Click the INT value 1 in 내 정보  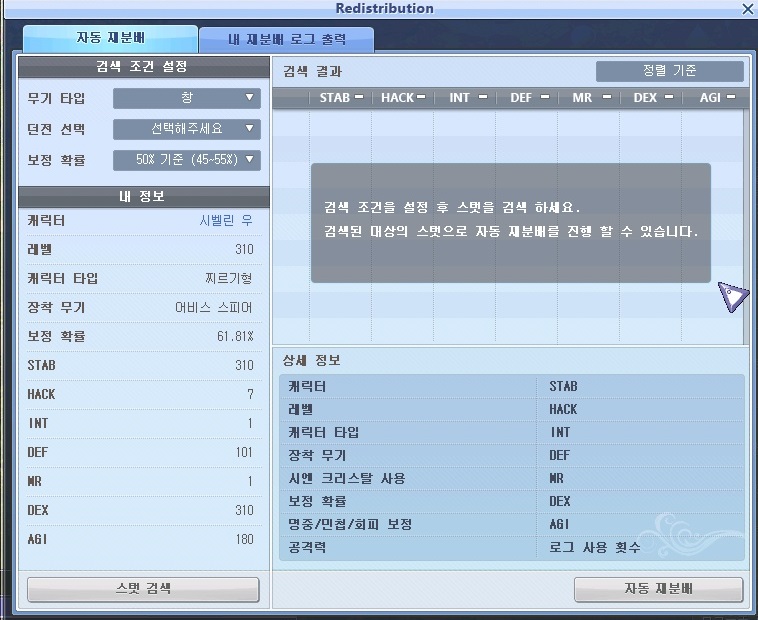(250, 423)
